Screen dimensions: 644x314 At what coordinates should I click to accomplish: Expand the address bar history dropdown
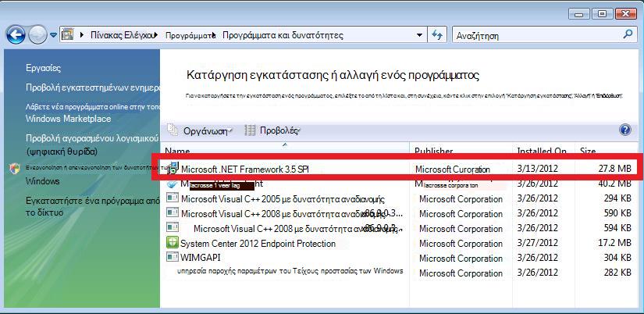419,35
